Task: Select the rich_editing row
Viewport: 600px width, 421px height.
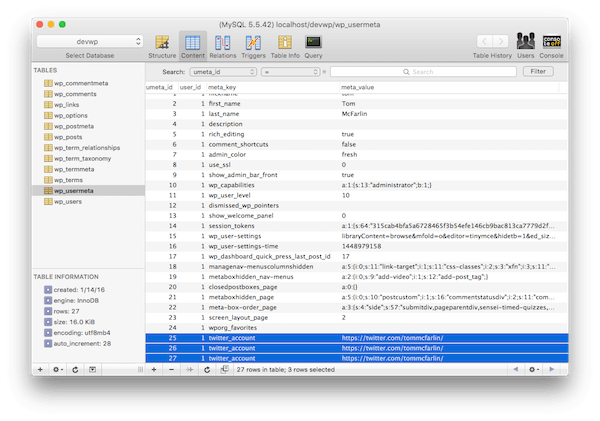Action: (x=356, y=134)
